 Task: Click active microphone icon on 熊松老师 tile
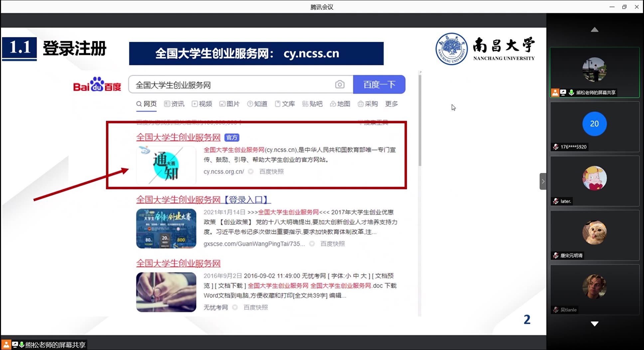571,92
